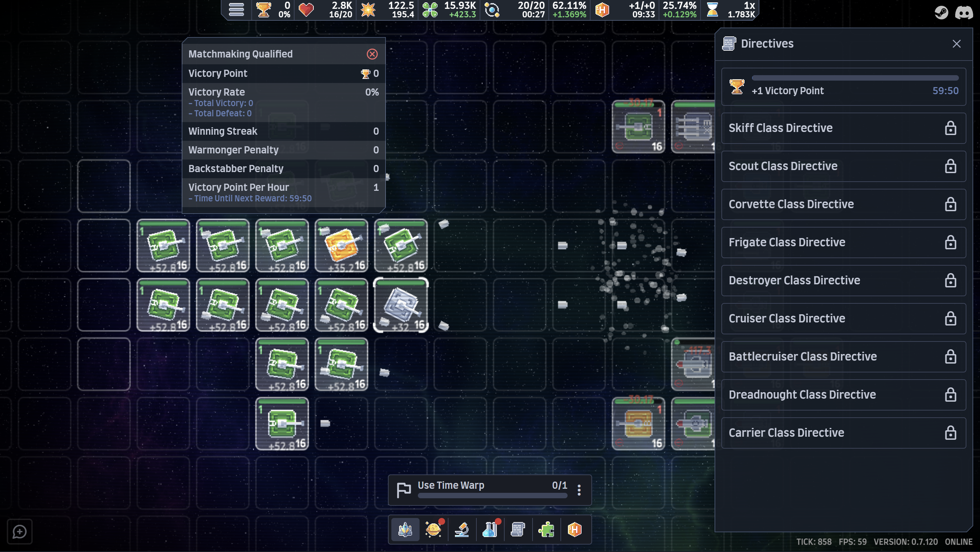The image size is (980, 552).
Task: Select the Frigate Class Directive entry
Action: tap(844, 242)
